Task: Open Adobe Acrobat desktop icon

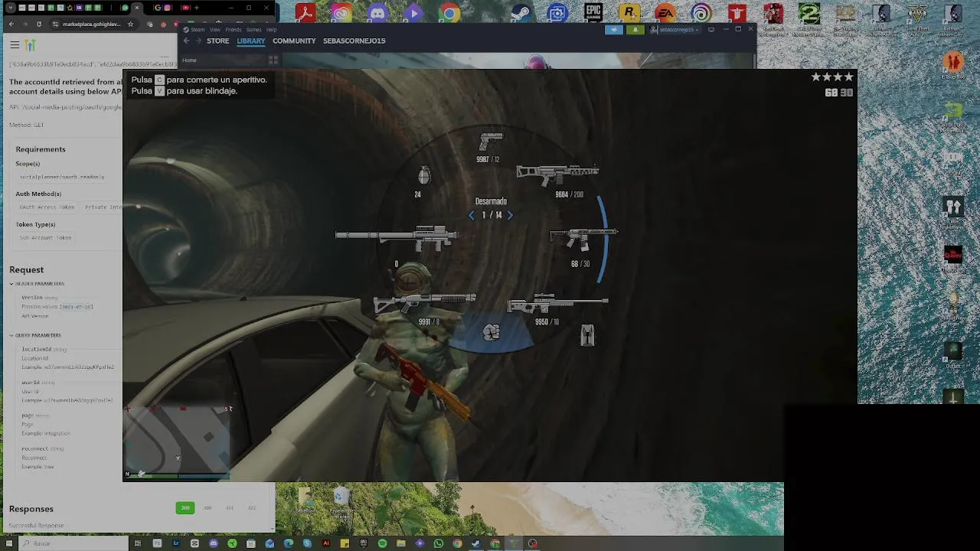Action: coord(305,13)
